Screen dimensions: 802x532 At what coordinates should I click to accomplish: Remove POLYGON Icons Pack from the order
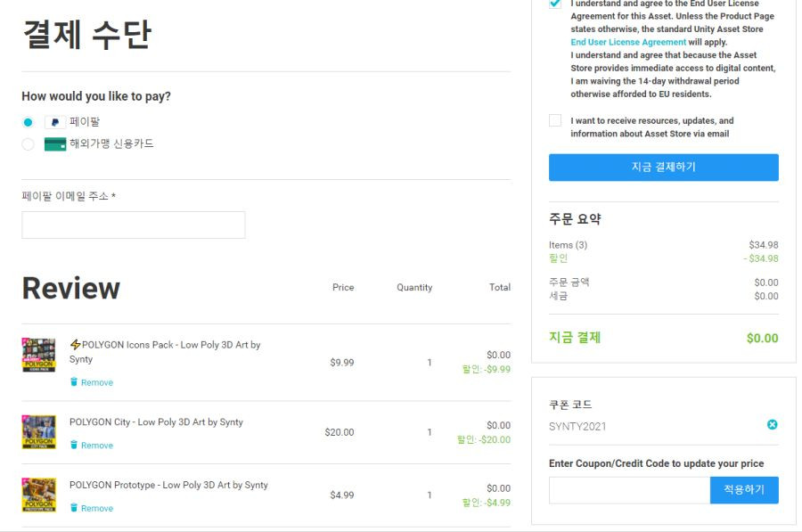point(97,382)
